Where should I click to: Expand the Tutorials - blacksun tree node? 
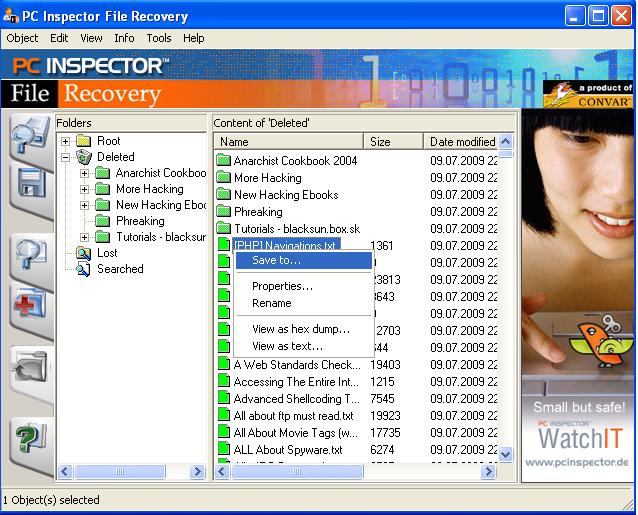pyautogui.click(x=84, y=237)
